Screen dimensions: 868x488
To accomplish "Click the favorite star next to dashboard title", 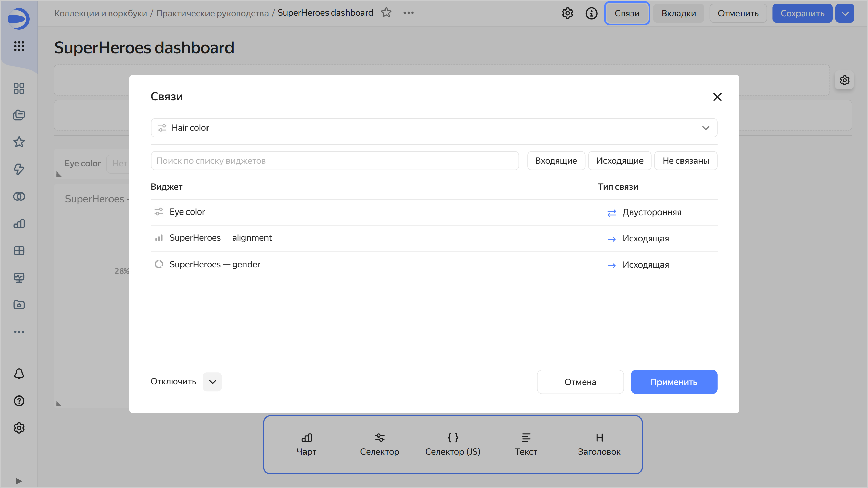I will pyautogui.click(x=386, y=13).
